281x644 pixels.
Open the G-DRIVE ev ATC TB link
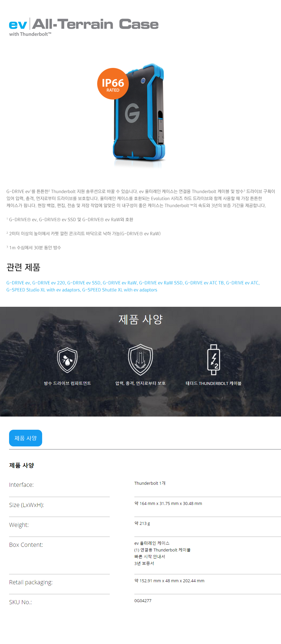pos(204,283)
